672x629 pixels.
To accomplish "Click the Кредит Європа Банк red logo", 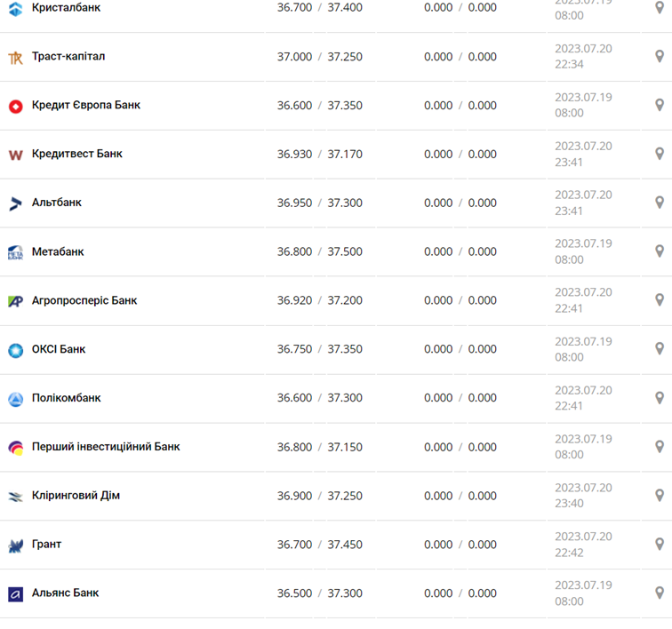I will pos(15,106).
